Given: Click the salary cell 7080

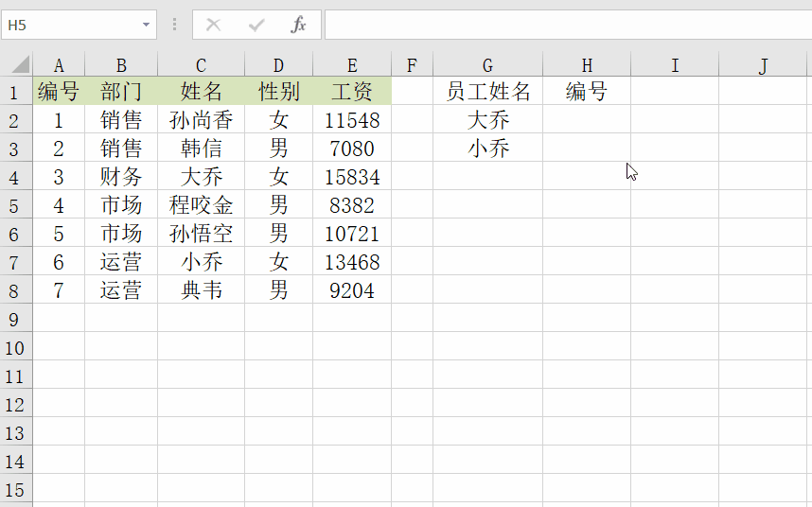Looking at the screenshot, I should coord(352,149).
